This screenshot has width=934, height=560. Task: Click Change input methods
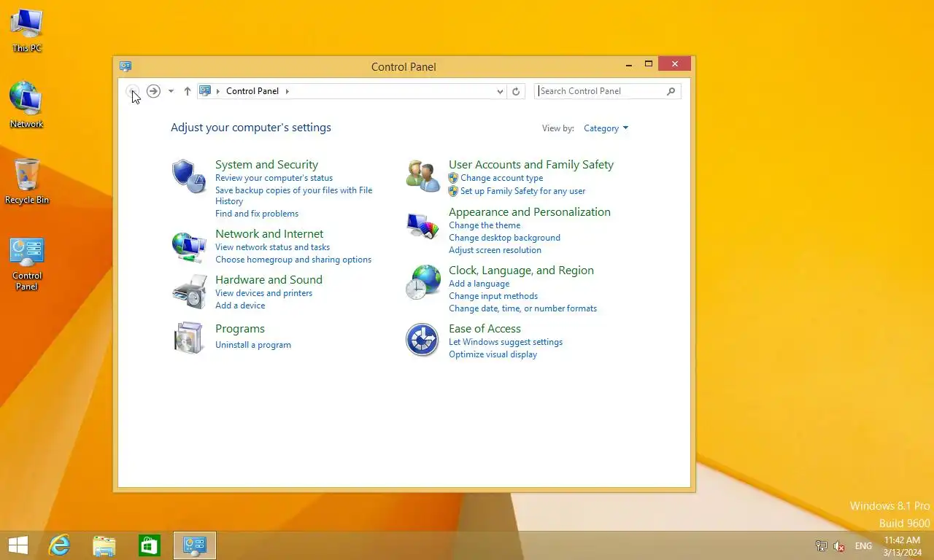(x=493, y=296)
